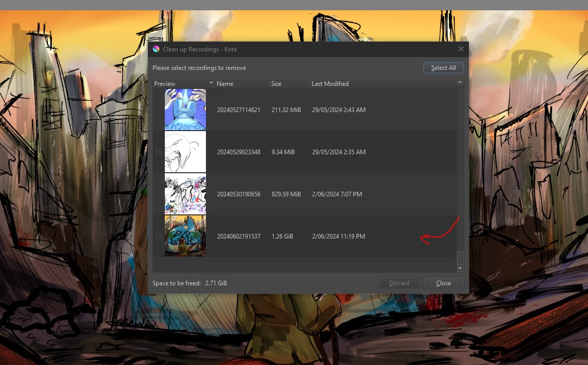588x365 pixels.
Task: Click the scroll down arrow of recordings list
Action: tap(460, 268)
